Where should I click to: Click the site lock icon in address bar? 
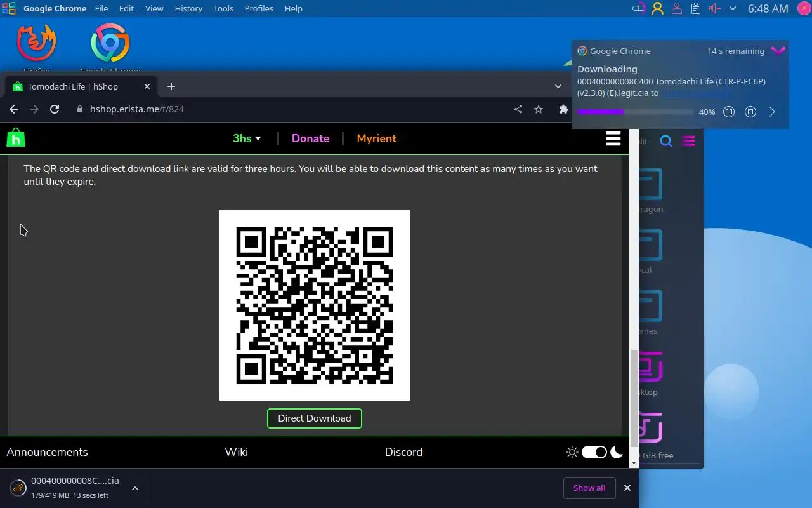click(x=80, y=109)
